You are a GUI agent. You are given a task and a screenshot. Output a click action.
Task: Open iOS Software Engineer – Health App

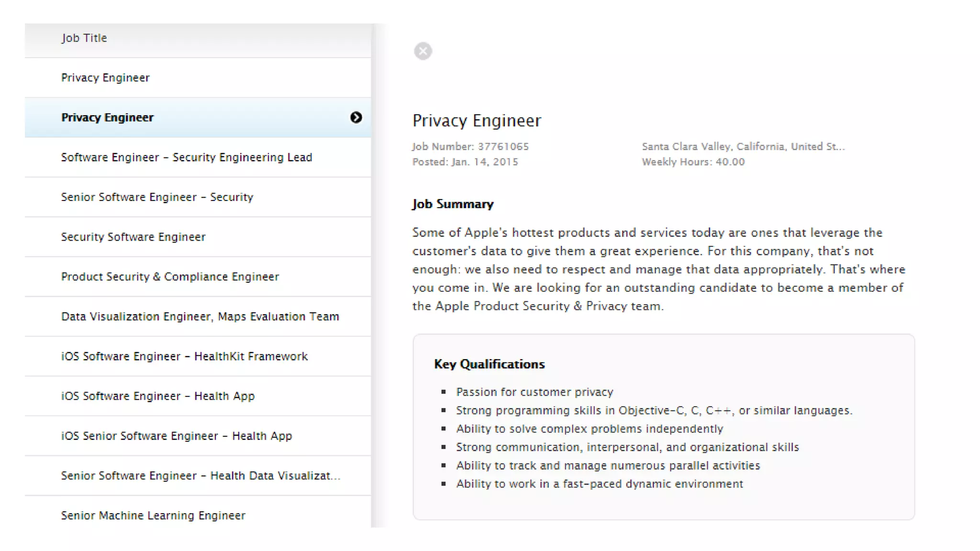(x=158, y=396)
